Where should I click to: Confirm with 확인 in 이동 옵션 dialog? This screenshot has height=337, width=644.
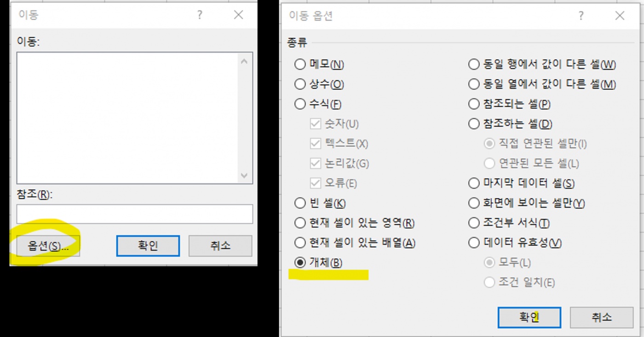tap(529, 317)
